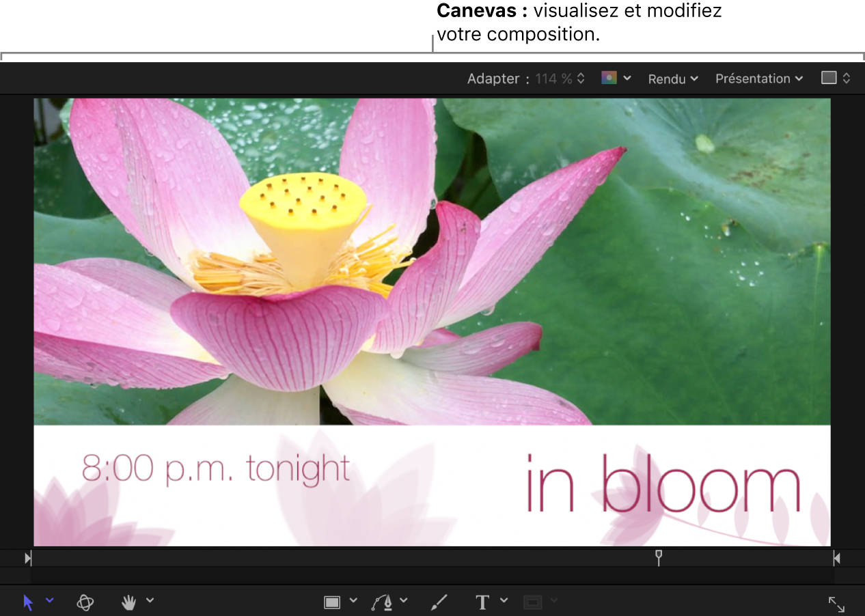The width and height of the screenshot is (865, 616).
Task: Expand the Pan tool options chevron
Action: 150,601
